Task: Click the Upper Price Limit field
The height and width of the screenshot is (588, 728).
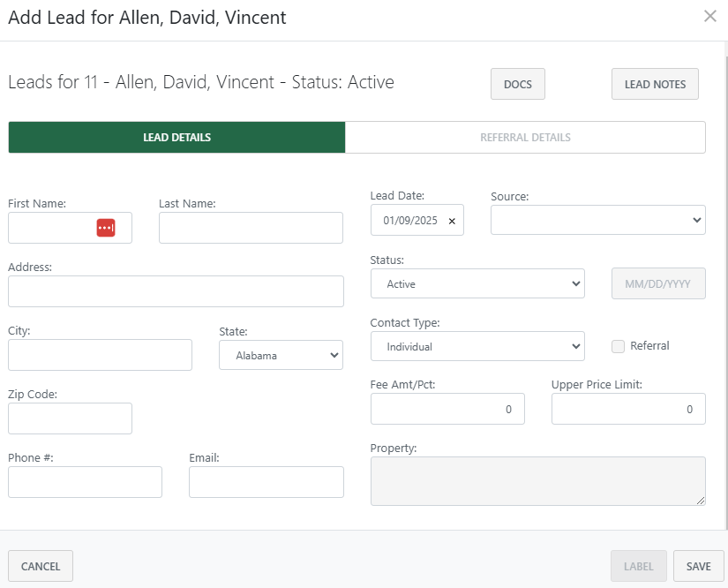Action: pyautogui.click(x=628, y=408)
